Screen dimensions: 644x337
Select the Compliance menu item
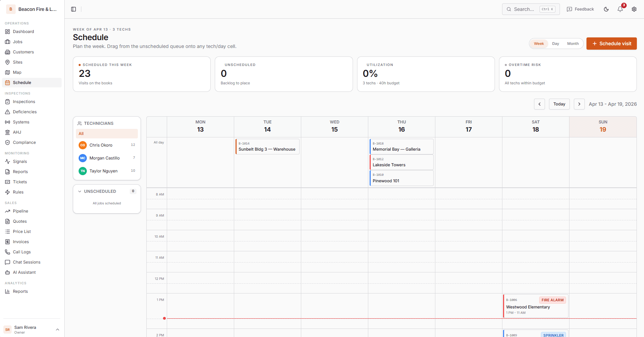tap(24, 142)
